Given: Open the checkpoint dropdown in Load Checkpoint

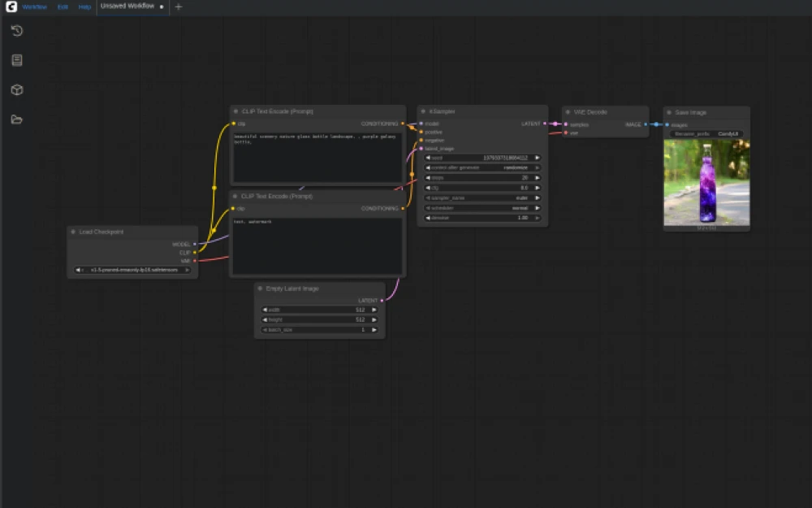Looking at the screenshot, I should 132,268.
